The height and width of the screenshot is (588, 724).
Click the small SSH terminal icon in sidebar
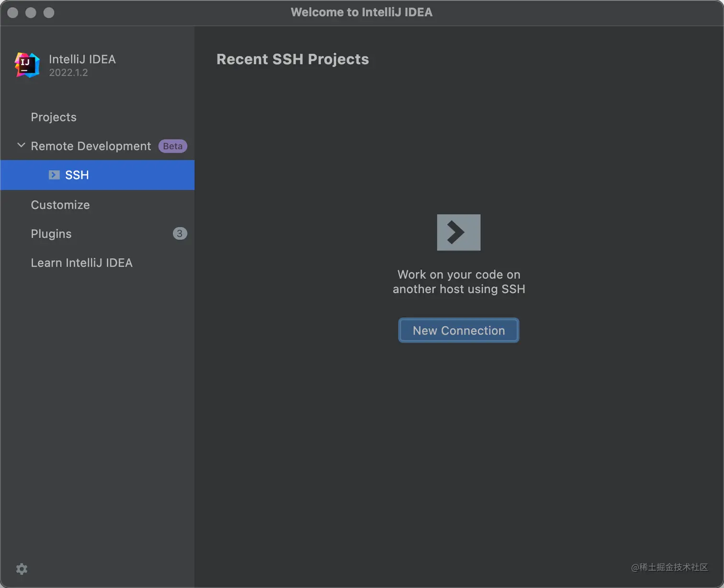point(54,175)
